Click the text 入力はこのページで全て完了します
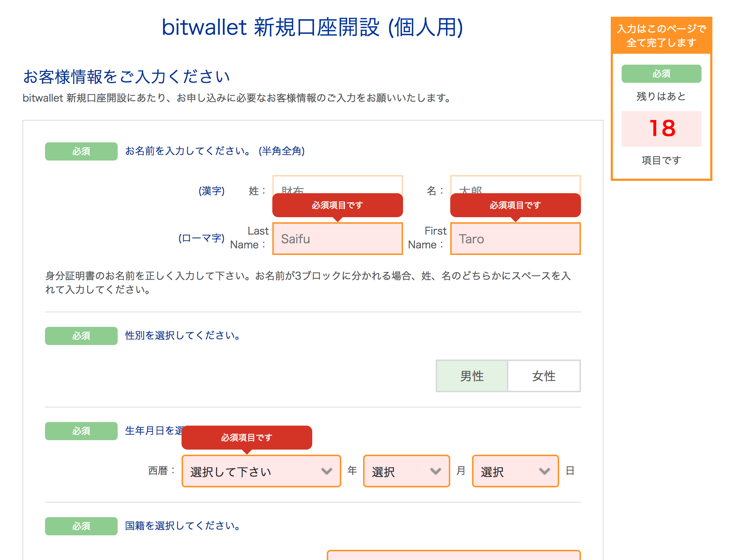The image size is (732, 560). 662,36
